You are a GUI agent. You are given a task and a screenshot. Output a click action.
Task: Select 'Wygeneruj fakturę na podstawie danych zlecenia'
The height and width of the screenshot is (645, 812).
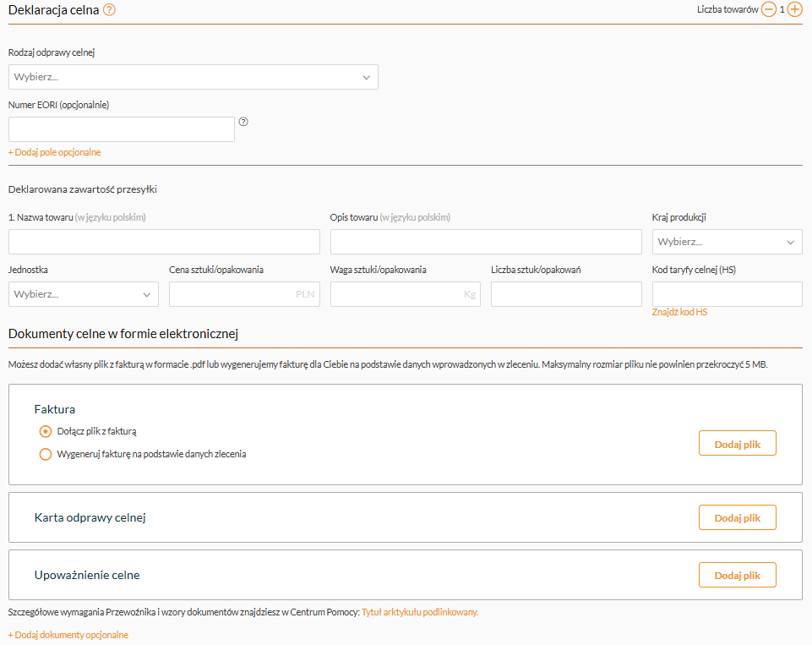click(x=46, y=454)
